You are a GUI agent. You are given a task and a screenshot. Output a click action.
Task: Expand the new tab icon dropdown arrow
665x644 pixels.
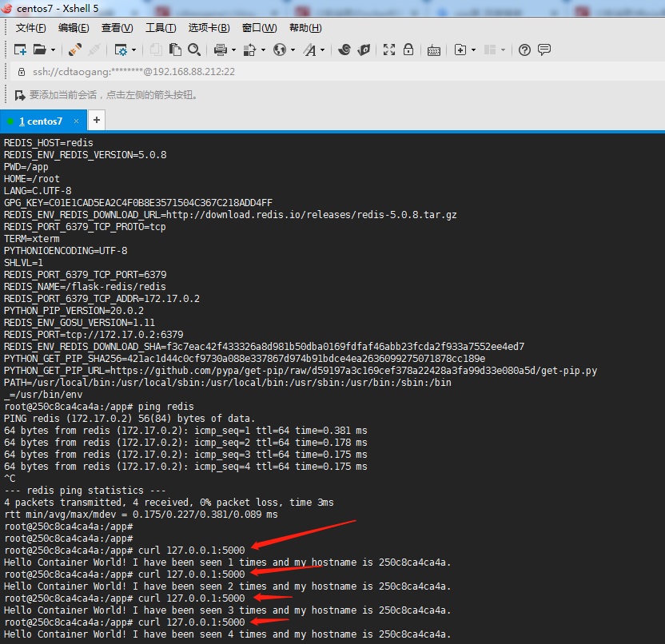point(474,50)
